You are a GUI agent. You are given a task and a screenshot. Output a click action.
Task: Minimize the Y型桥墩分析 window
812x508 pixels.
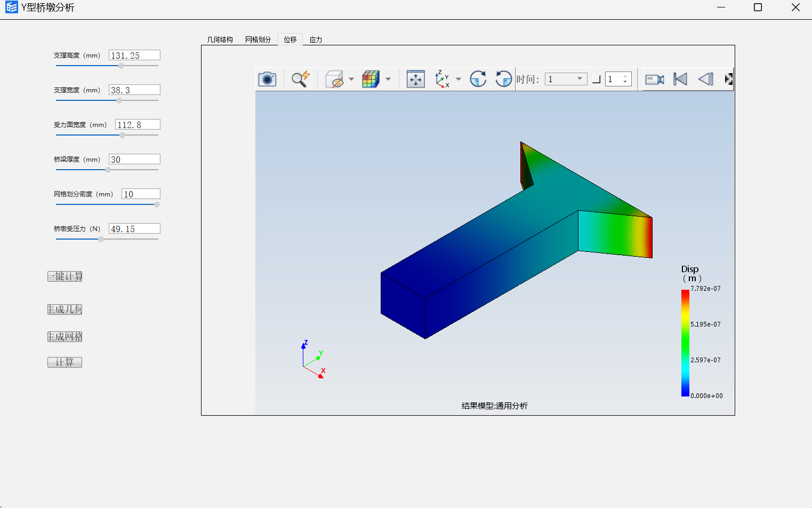(721, 7)
